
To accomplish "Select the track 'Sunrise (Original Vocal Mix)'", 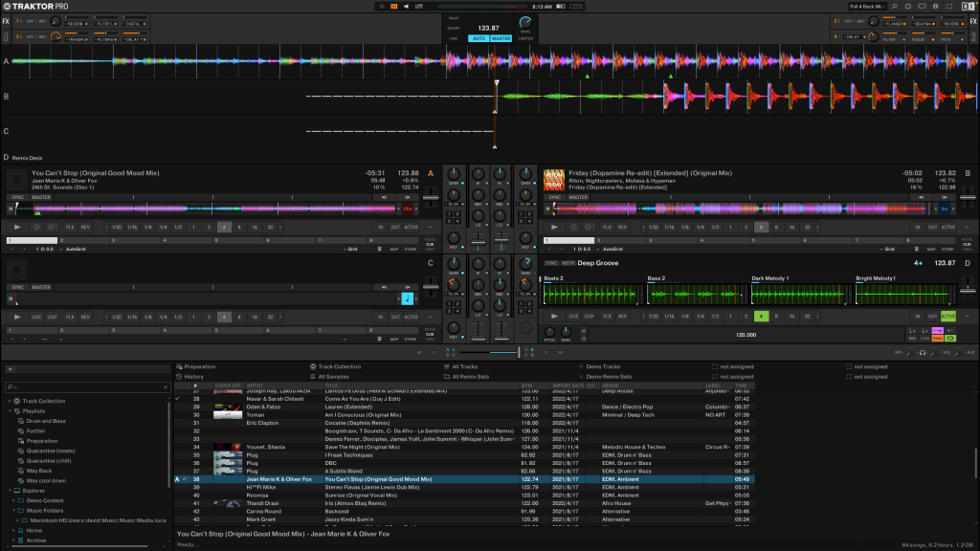I will 361,496.
